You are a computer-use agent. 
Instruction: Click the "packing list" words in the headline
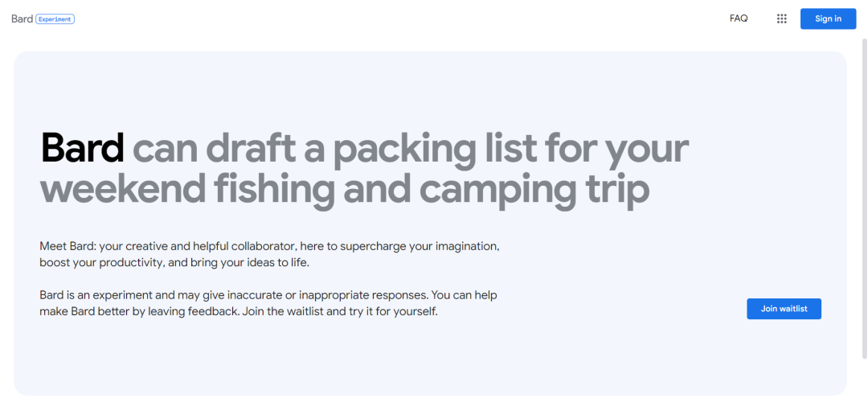pos(434,149)
